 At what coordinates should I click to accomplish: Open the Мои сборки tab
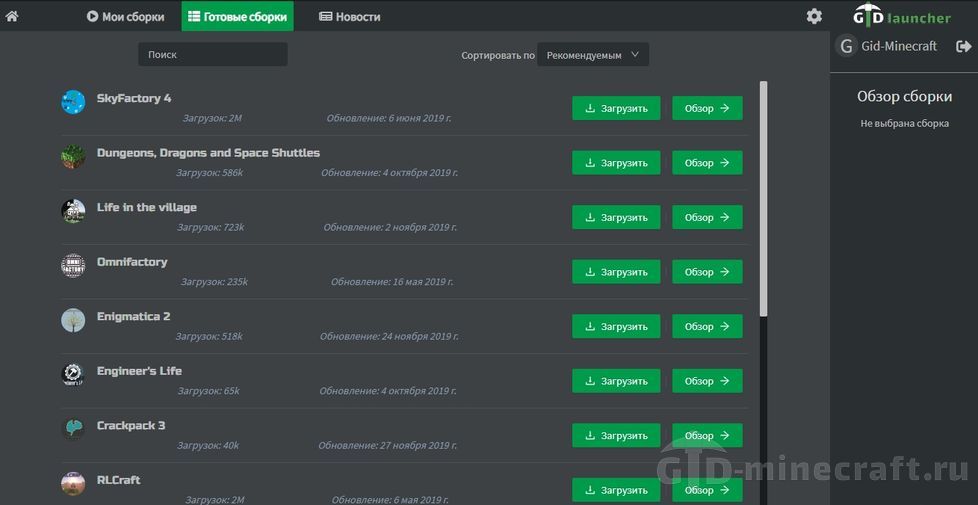tap(125, 17)
